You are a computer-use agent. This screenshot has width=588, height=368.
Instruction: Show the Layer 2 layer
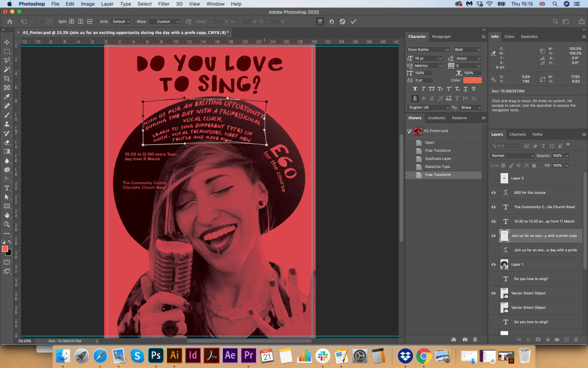[493, 178]
